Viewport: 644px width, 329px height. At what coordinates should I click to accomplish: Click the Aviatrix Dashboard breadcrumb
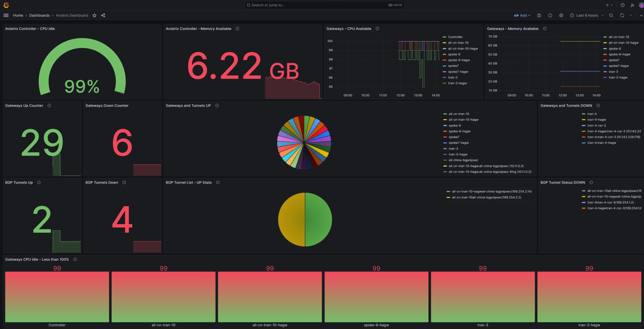coord(72,15)
